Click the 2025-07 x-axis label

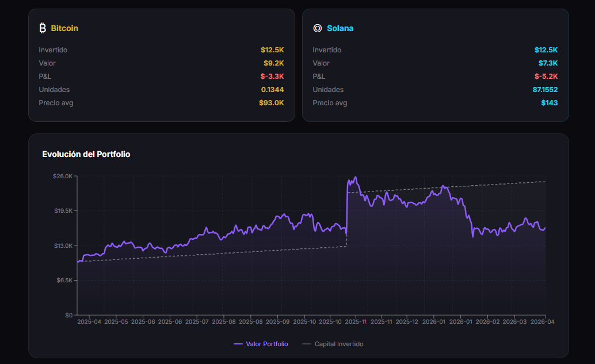coord(197,321)
